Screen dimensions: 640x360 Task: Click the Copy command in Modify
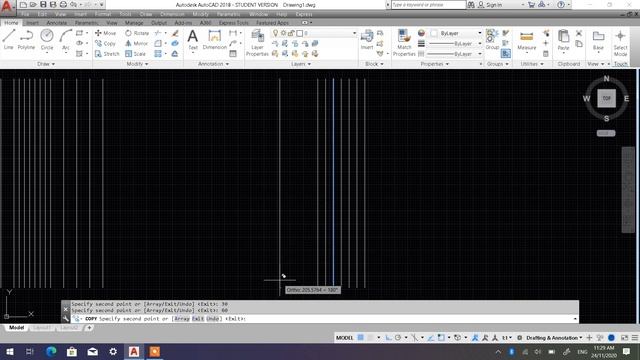pyautogui.click(x=106, y=43)
